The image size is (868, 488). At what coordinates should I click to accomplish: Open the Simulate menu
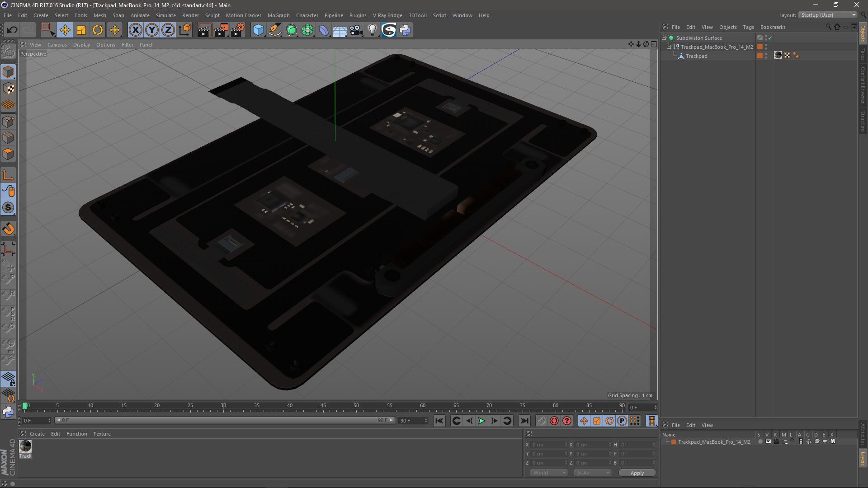pos(166,15)
